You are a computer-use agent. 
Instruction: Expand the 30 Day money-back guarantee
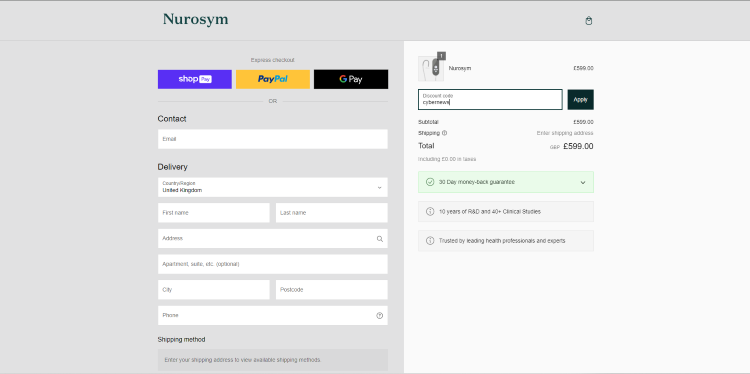506,182
